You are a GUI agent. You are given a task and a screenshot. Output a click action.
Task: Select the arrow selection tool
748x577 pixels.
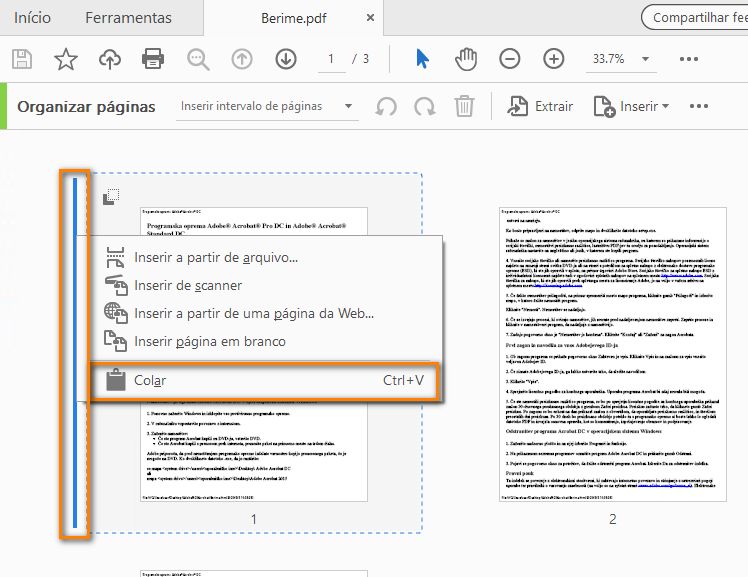tap(422, 59)
